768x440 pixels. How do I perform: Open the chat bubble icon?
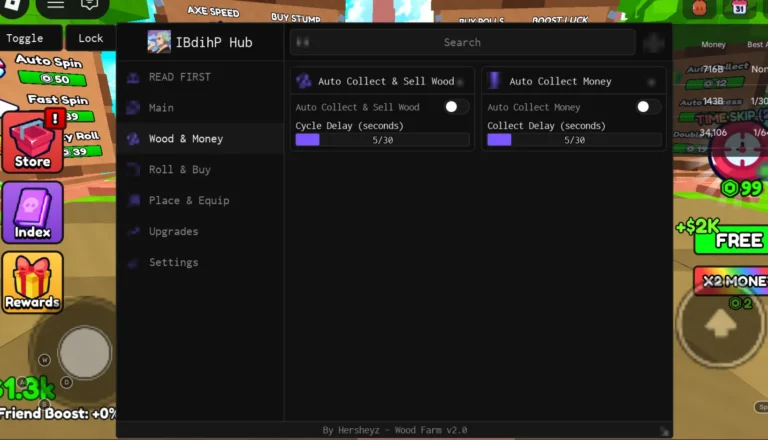point(89,5)
